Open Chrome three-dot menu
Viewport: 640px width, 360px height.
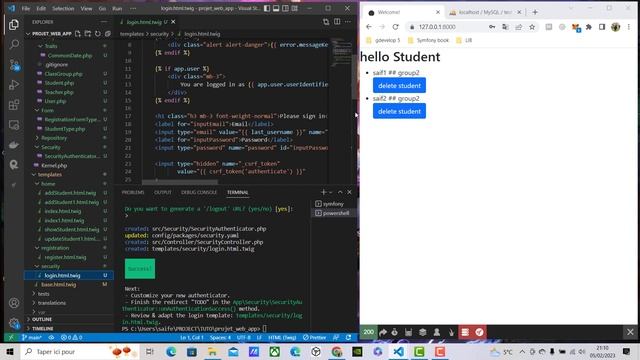(x=629, y=27)
